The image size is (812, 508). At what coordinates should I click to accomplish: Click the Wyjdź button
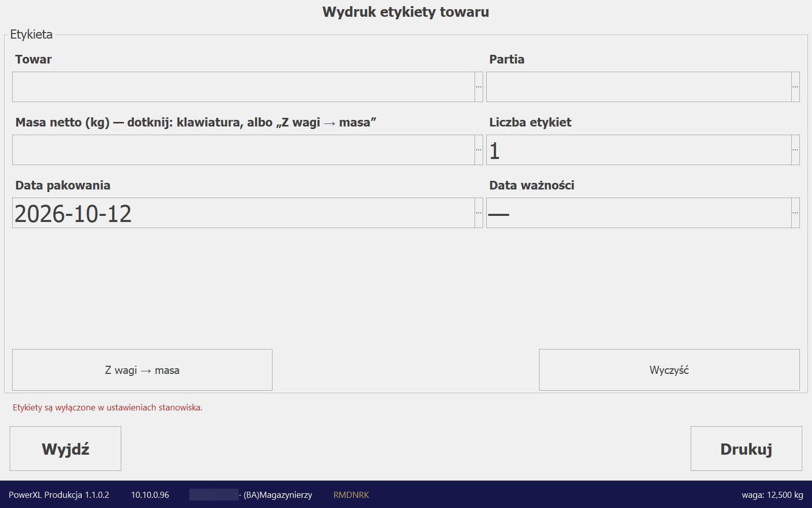pos(65,449)
